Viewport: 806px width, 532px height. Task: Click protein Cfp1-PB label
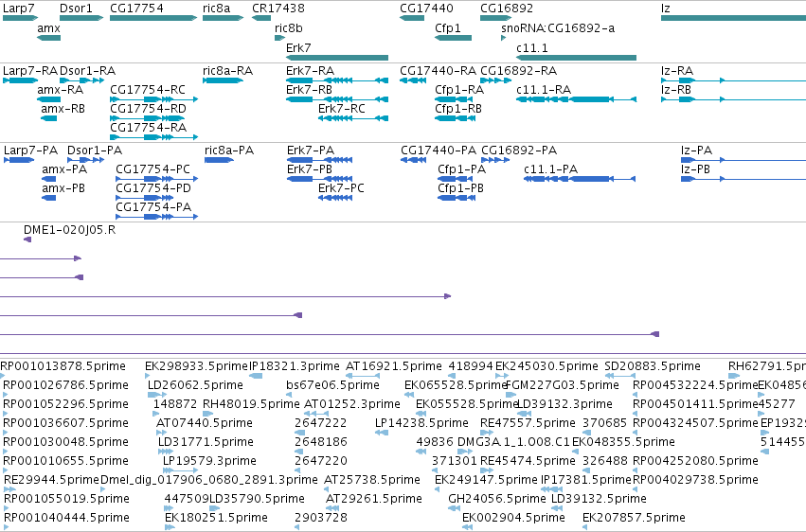(460, 188)
